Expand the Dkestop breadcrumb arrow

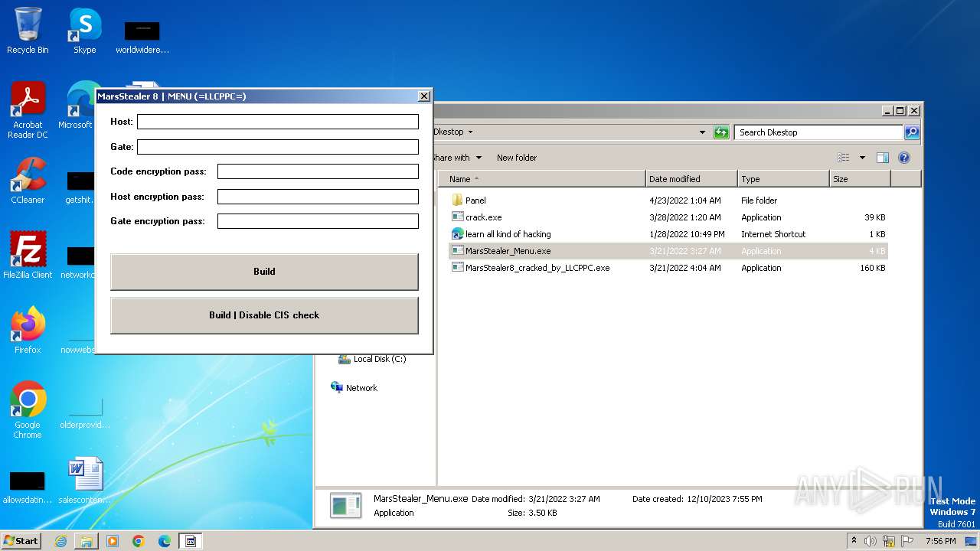470,132
